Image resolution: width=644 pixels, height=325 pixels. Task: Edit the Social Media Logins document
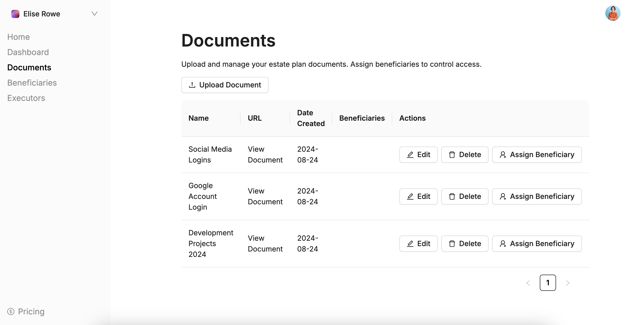(418, 154)
